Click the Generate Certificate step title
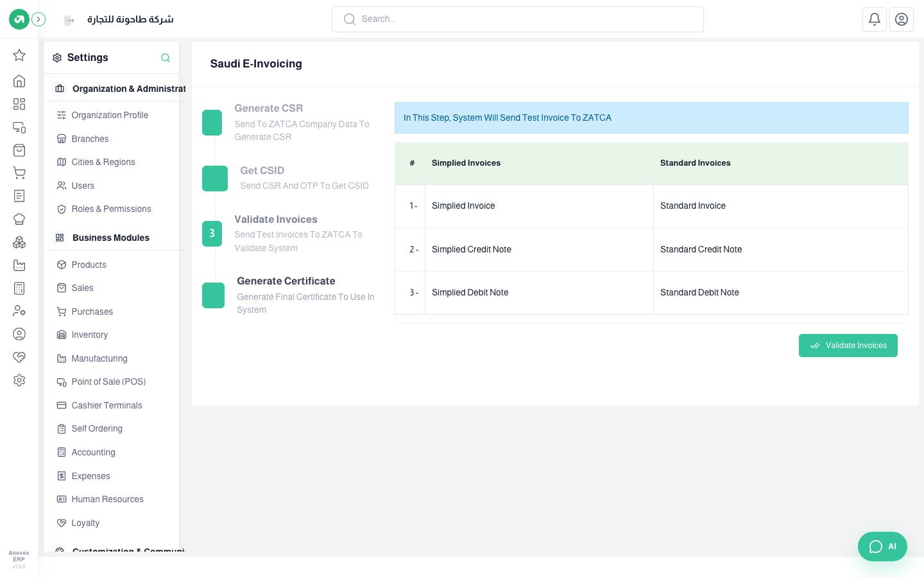 pos(286,281)
